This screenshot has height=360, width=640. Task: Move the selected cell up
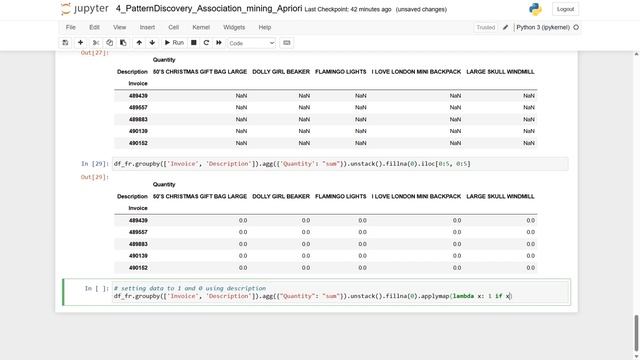[x=139, y=43]
